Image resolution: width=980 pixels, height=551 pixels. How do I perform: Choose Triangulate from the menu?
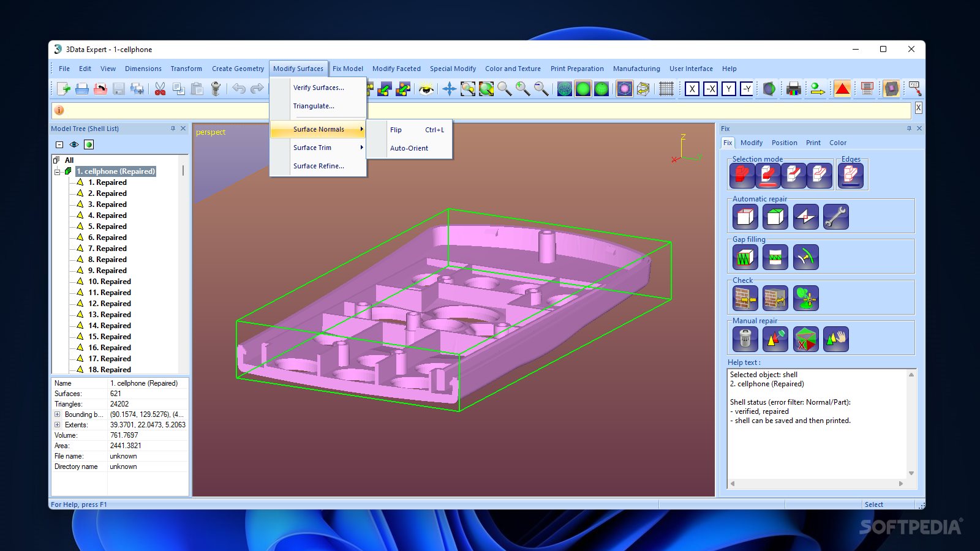tap(318, 106)
